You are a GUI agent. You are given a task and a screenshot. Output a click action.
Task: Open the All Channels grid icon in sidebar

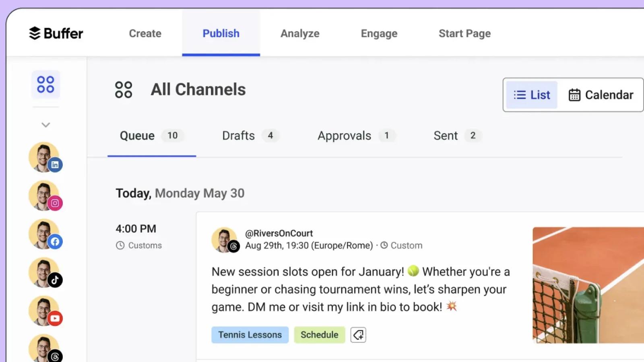[x=45, y=84]
